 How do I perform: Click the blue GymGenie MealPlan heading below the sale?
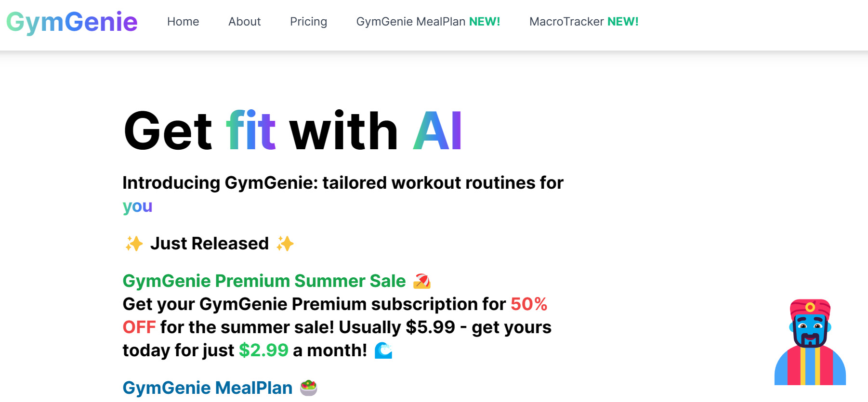207,388
